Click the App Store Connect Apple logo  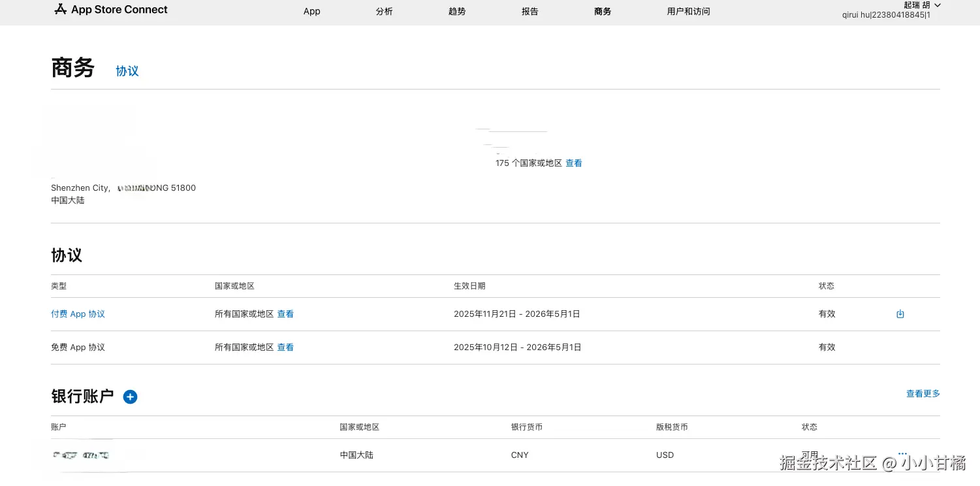[x=61, y=9]
